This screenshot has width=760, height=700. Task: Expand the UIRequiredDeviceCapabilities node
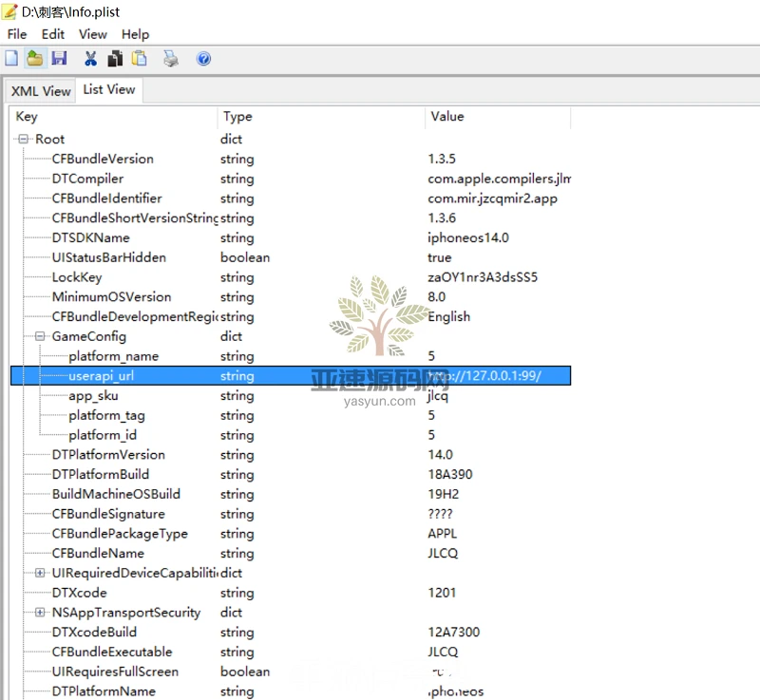click(39, 573)
